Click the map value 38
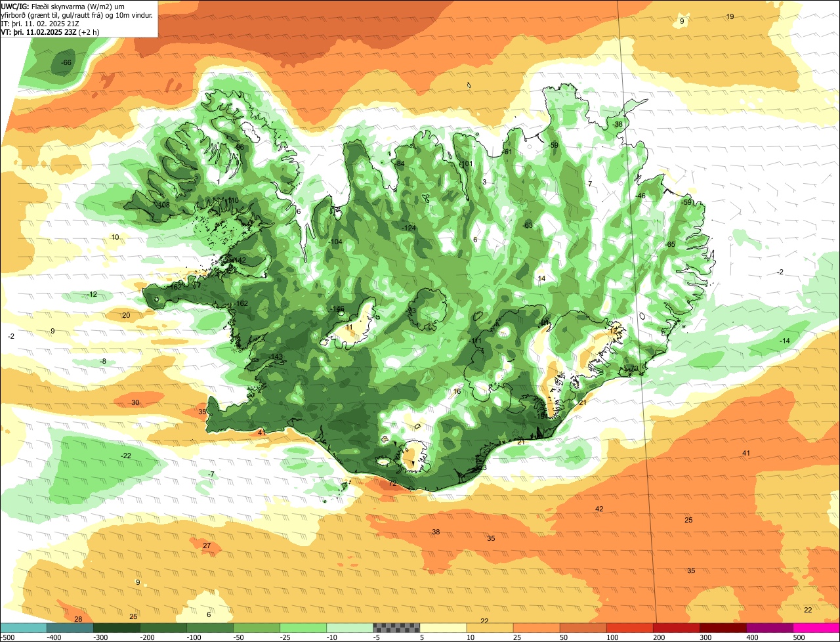This screenshot has height=642, width=840. (436, 532)
